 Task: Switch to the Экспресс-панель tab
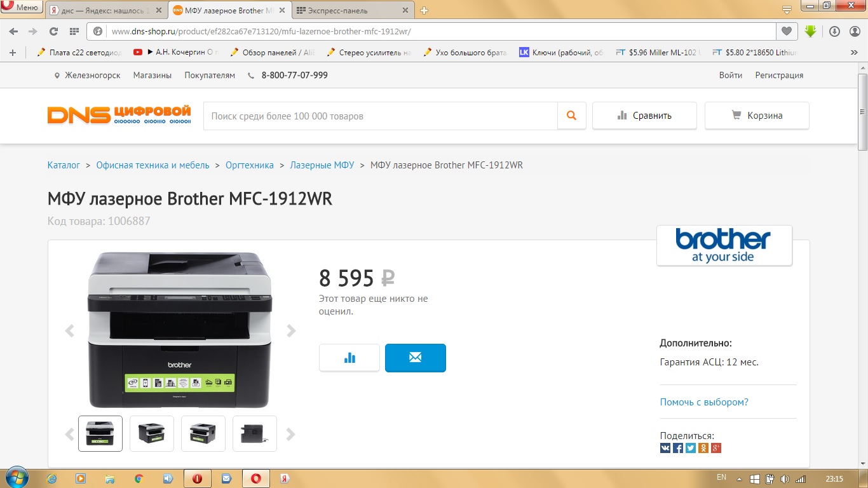pos(353,10)
